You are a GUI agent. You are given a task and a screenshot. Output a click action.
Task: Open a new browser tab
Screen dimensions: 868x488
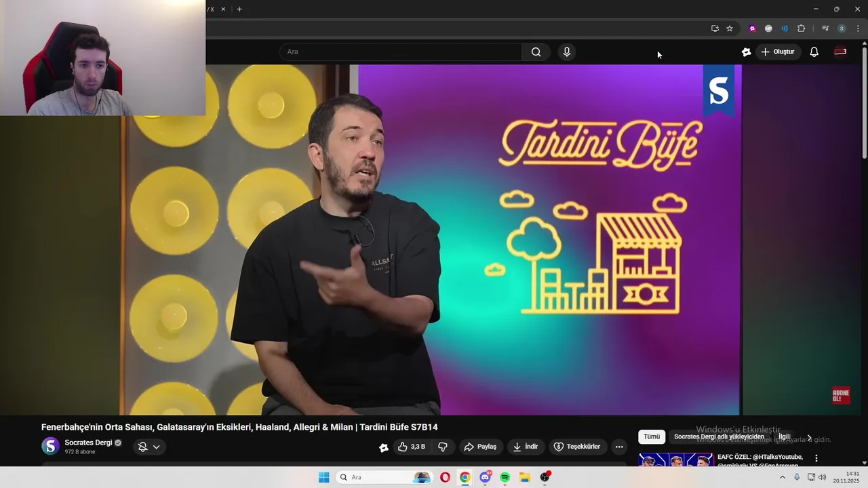(x=239, y=9)
